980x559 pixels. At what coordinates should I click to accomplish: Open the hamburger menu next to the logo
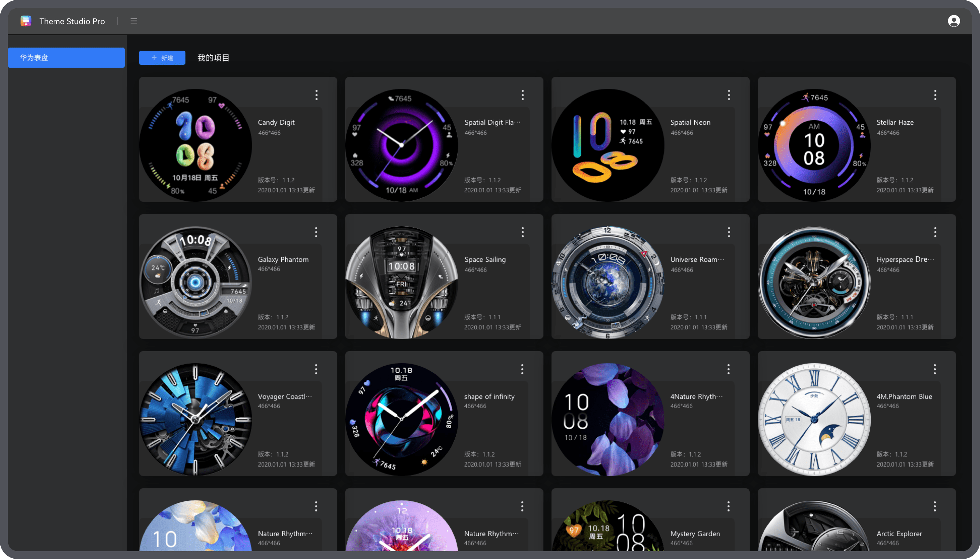coord(134,21)
